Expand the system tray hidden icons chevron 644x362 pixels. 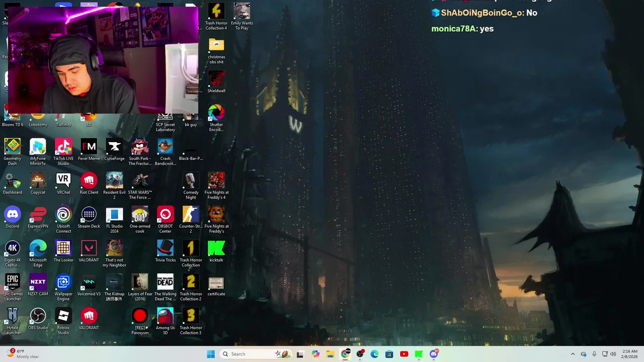573,354
